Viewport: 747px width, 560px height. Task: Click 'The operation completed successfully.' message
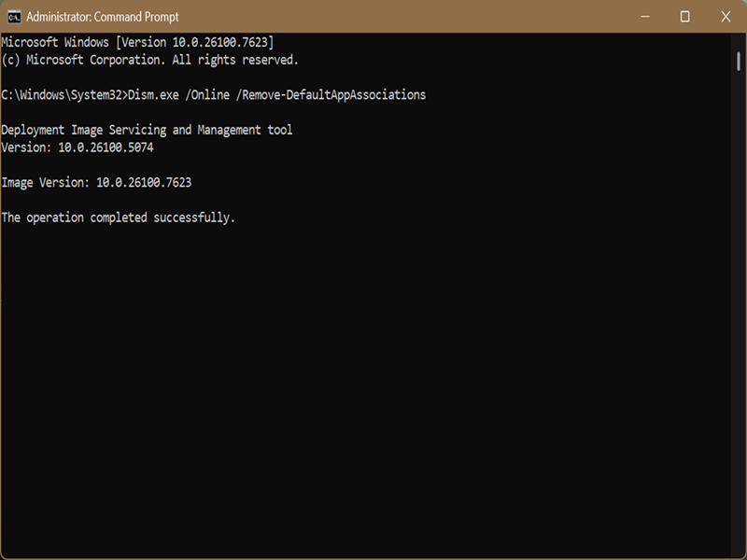(119, 217)
